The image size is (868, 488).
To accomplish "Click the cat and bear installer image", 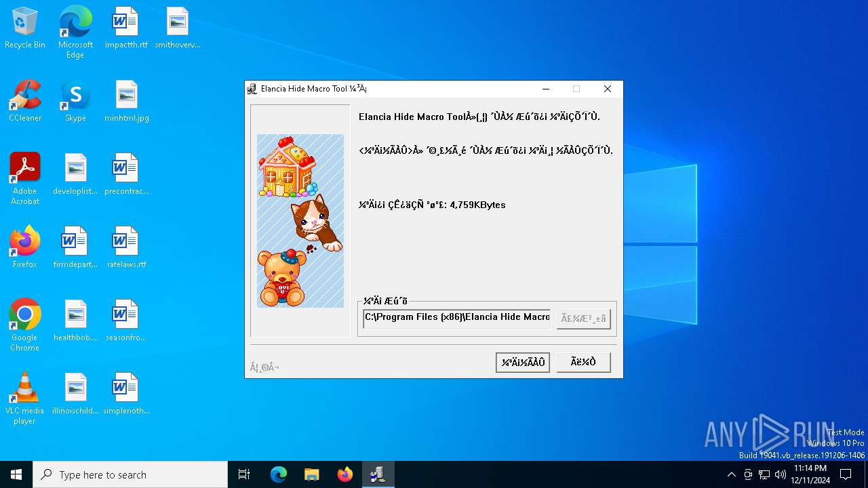I will coord(300,221).
